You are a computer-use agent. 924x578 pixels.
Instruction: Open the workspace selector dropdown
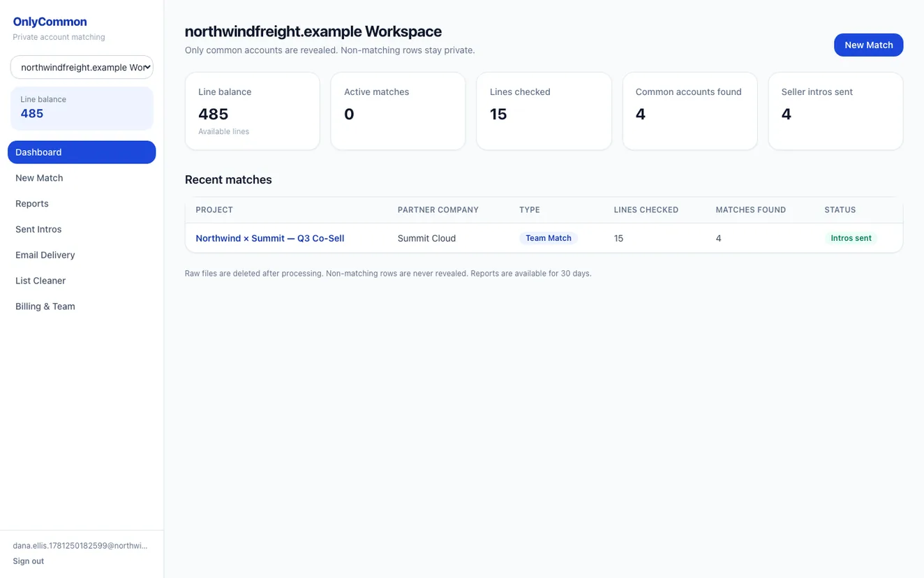82,67
